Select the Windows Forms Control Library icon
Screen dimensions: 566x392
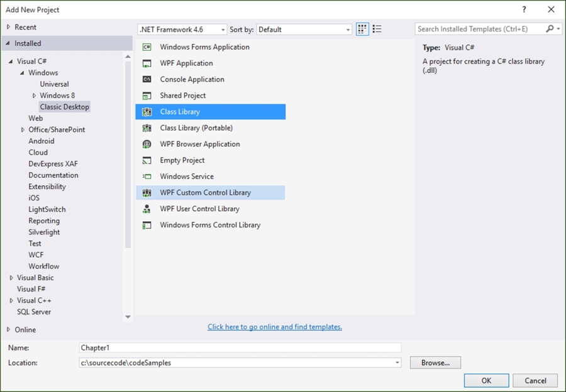point(147,226)
